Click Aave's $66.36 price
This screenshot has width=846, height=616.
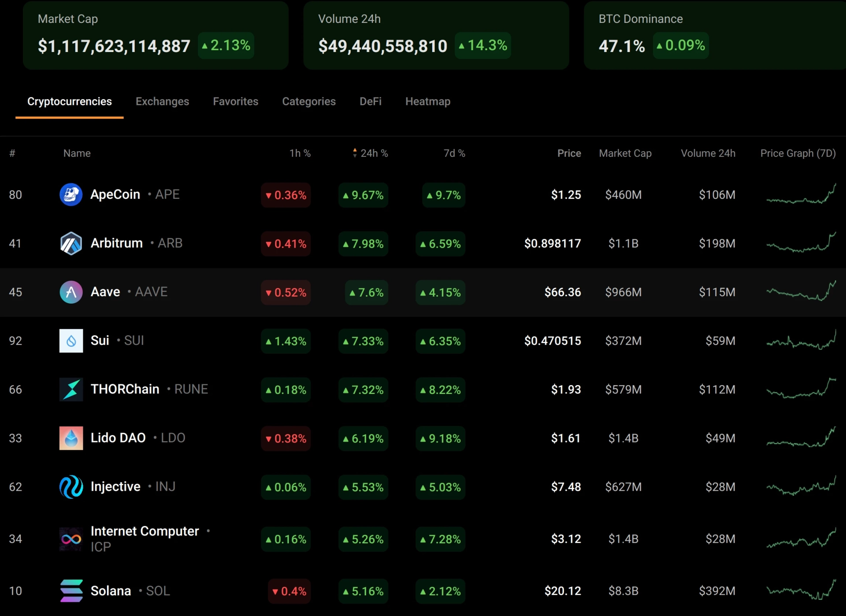coord(563,292)
